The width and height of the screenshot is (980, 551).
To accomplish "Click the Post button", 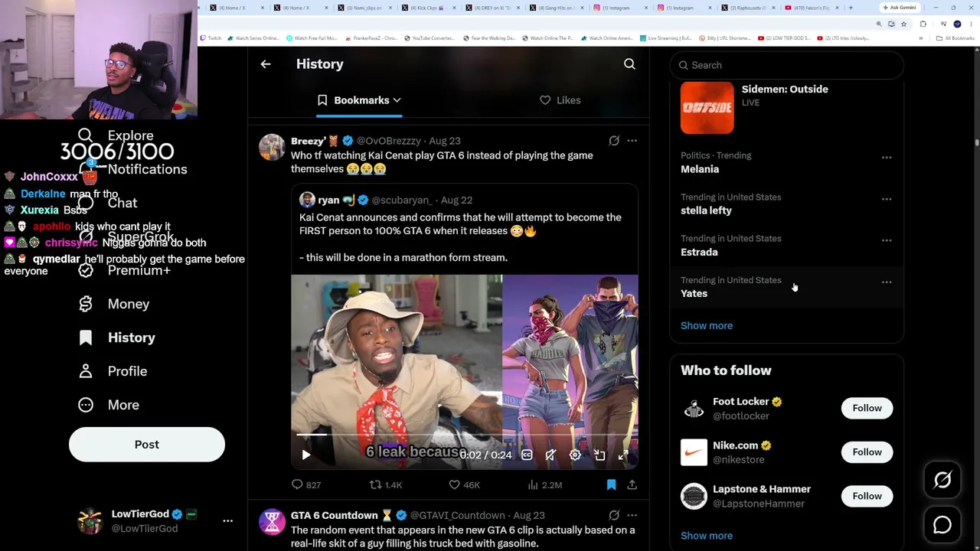I will click(x=147, y=445).
